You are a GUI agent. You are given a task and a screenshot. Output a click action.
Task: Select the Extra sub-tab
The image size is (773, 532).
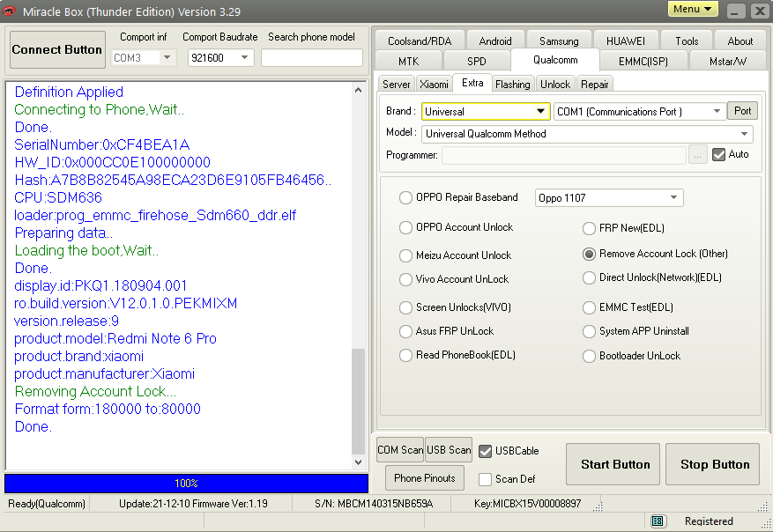click(472, 83)
